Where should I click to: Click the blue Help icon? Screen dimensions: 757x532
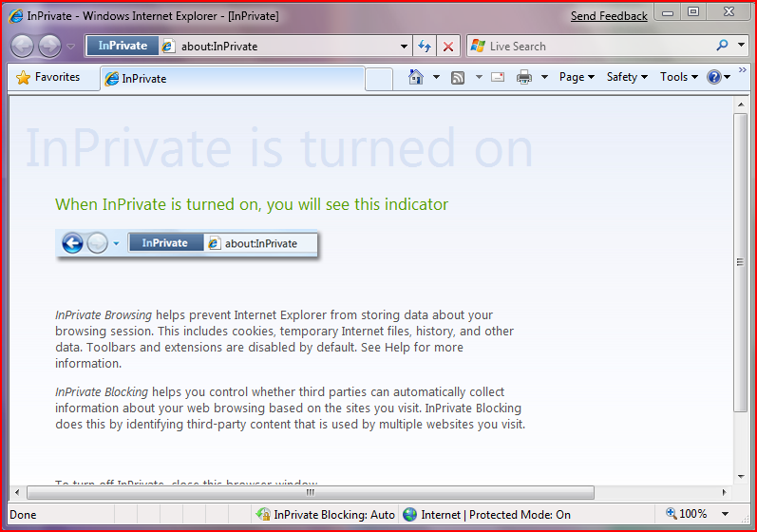[714, 77]
